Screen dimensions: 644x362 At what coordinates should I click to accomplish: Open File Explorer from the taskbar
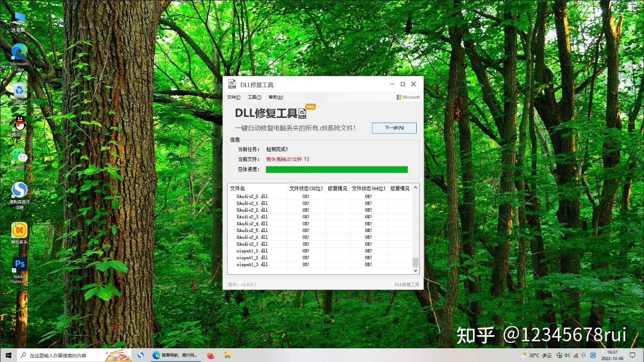point(227,355)
